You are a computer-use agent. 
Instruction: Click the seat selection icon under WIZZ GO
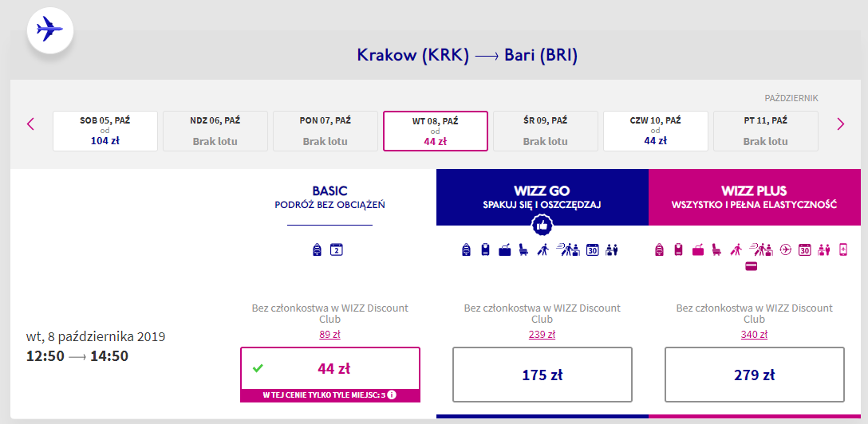coord(523,250)
